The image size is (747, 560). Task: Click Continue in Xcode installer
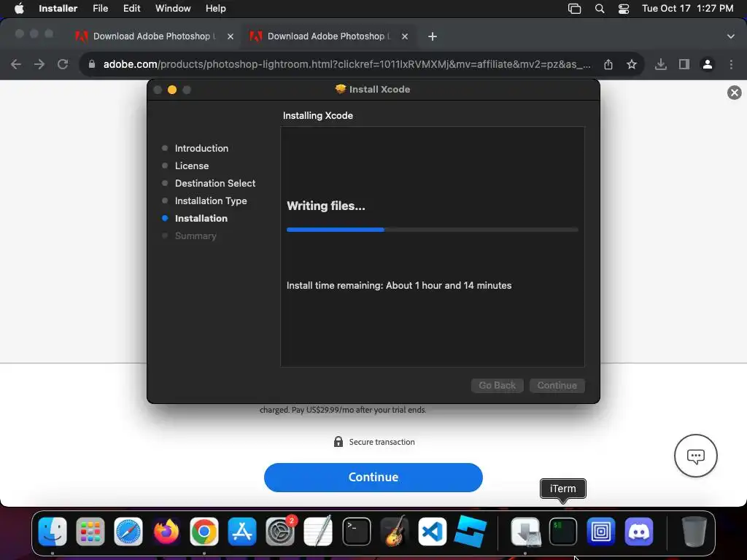557,385
